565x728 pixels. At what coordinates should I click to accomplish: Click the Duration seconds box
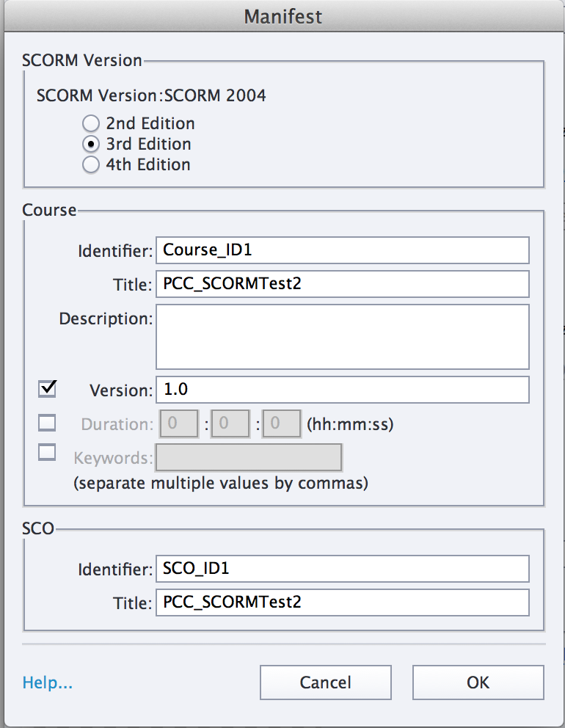point(281,423)
